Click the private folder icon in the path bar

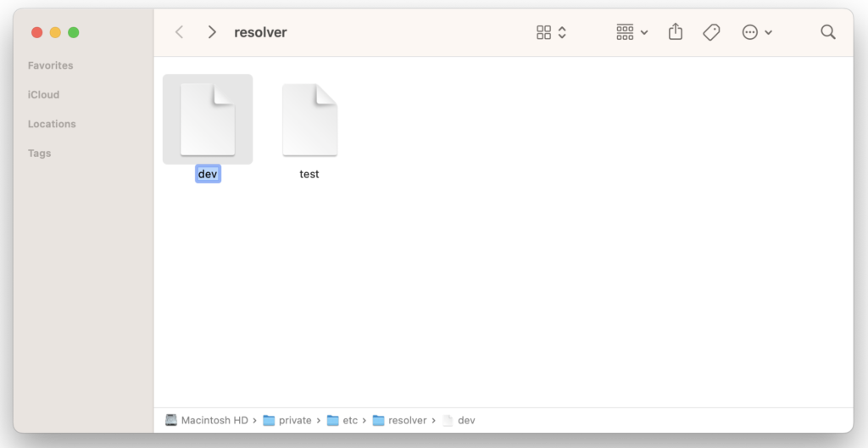[x=269, y=420]
